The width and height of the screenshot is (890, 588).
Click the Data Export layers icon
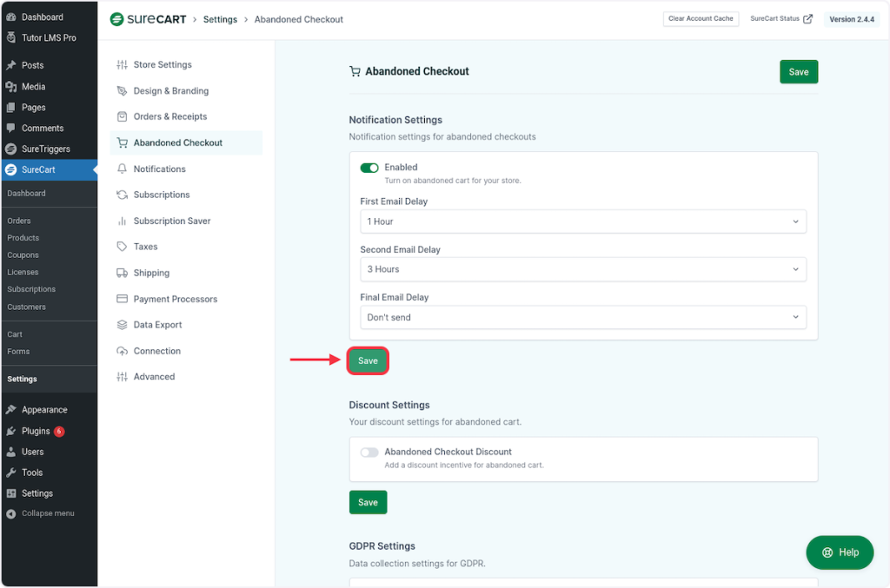click(123, 325)
